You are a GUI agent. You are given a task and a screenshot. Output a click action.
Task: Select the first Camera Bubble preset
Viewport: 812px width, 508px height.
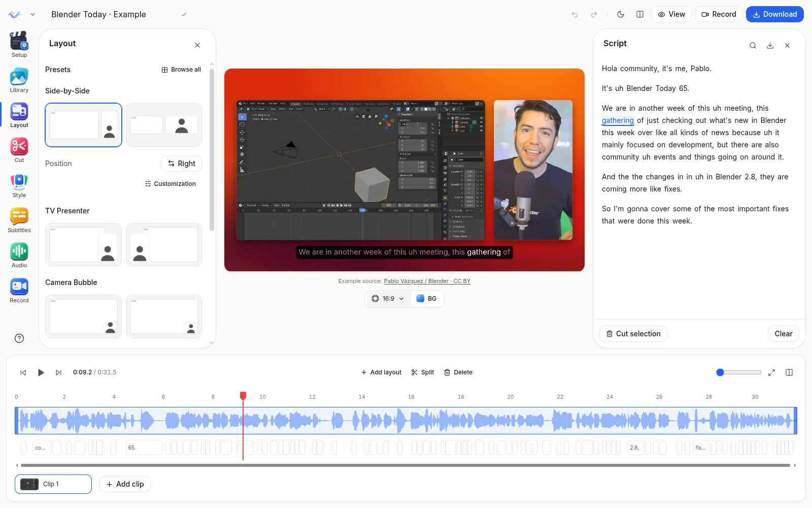pos(83,316)
